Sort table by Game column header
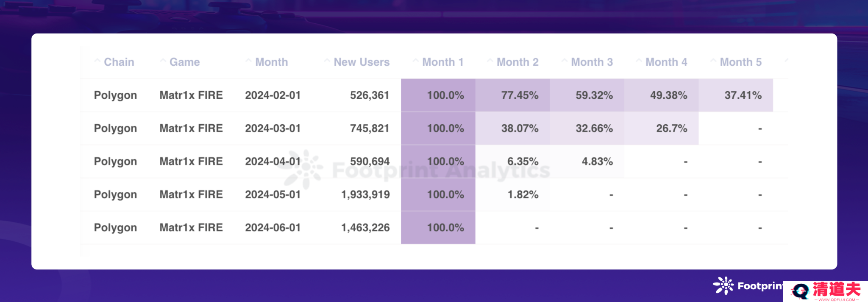Viewport: 868px width, 302px height. coord(185,62)
